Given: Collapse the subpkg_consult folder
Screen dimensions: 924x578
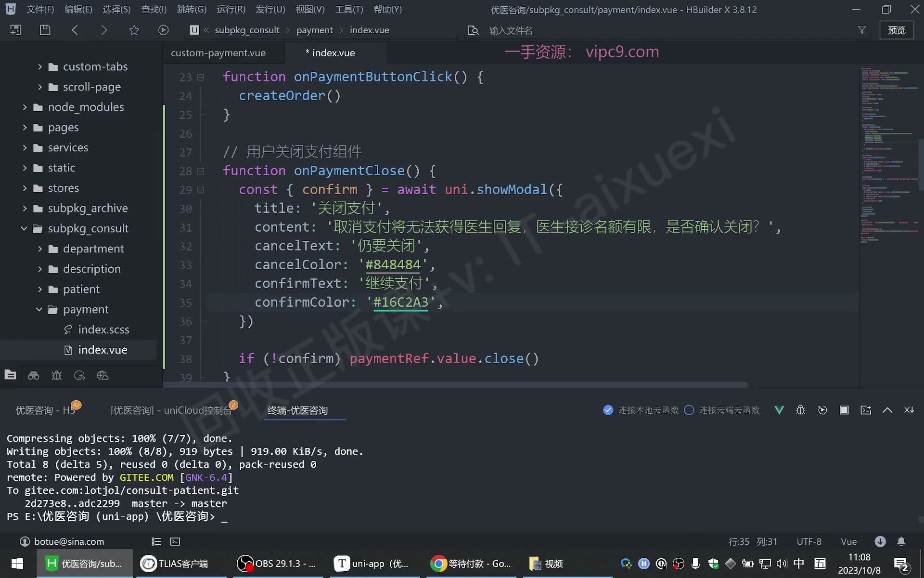Looking at the screenshot, I should point(24,228).
